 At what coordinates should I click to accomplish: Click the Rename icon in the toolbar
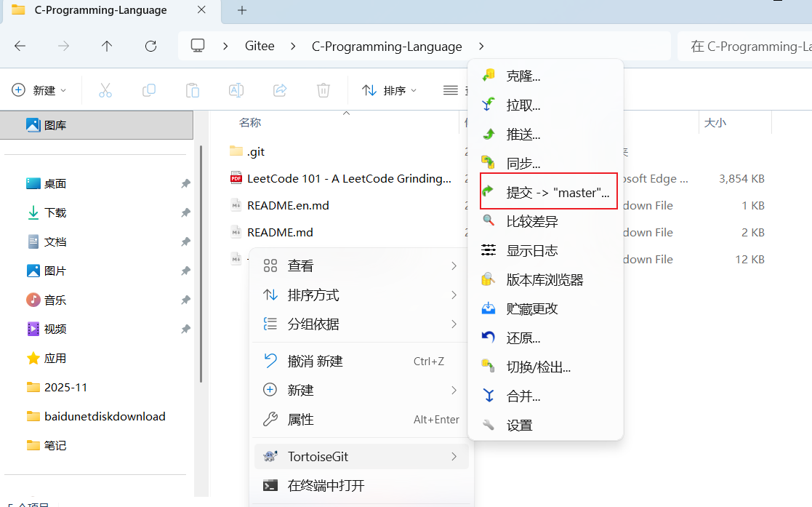(x=236, y=90)
